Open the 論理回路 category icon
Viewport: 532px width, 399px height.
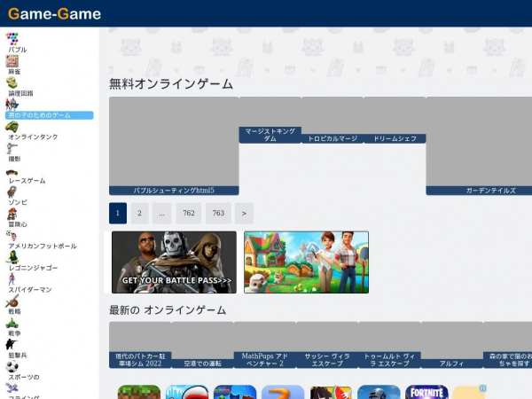tap(12, 82)
